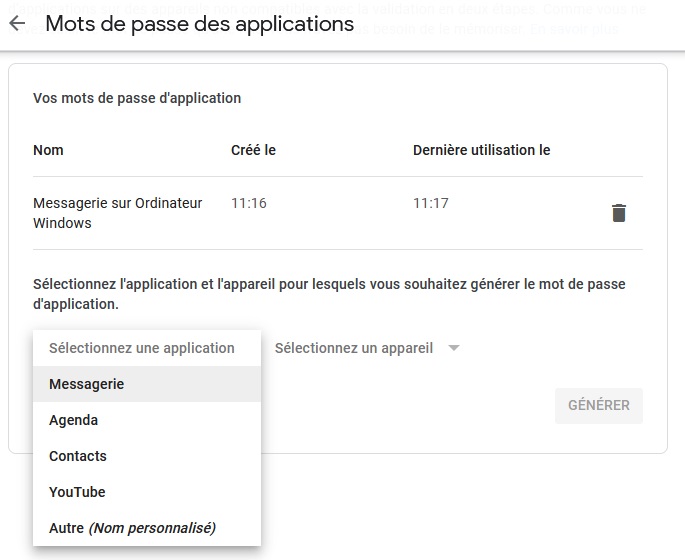Click the 11:16 creation time

pyautogui.click(x=249, y=203)
